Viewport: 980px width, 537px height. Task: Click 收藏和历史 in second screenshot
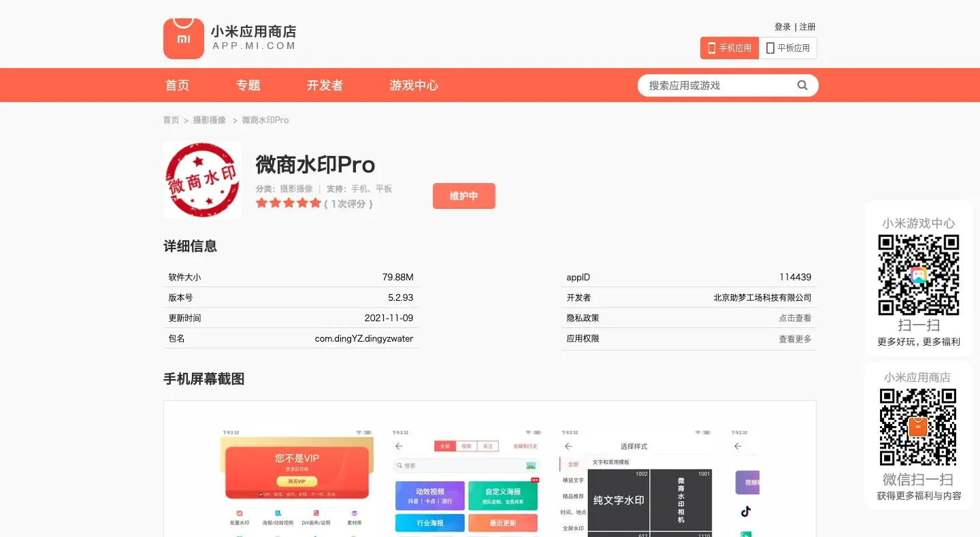tap(525, 446)
